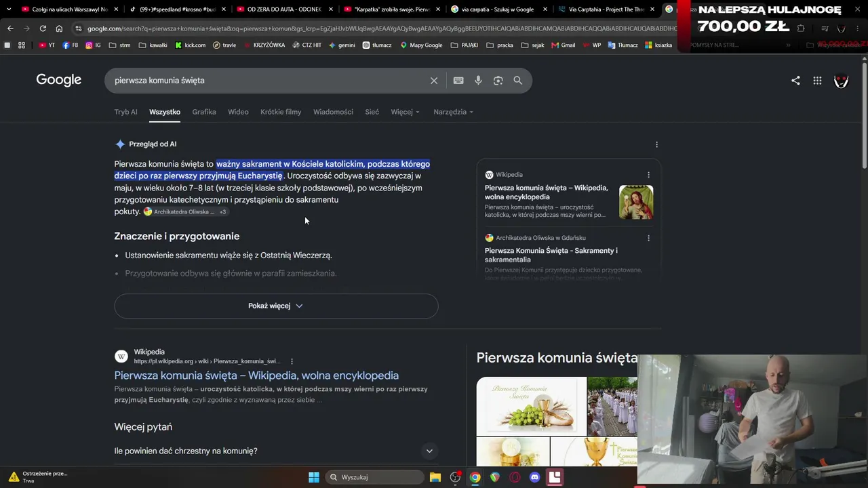Open three-dot menu beside Wikipedia result URL

pos(292,361)
